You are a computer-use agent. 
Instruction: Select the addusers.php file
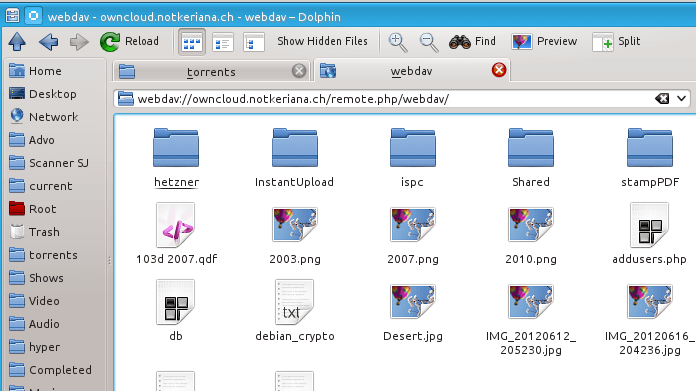[649, 234]
